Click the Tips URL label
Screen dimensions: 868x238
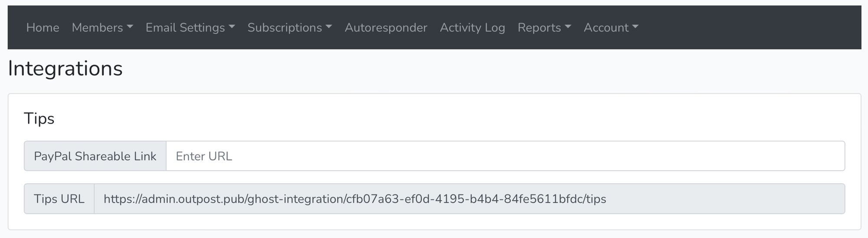(x=59, y=199)
